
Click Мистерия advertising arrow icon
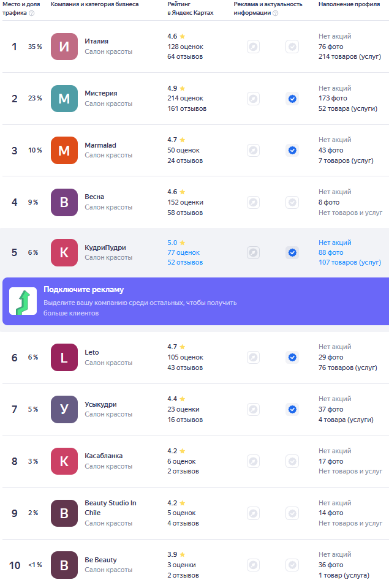pyautogui.click(x=253, y=99)
